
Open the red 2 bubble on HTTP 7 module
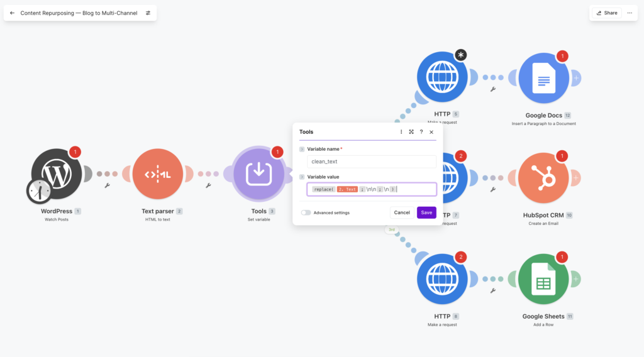point(461,156)
